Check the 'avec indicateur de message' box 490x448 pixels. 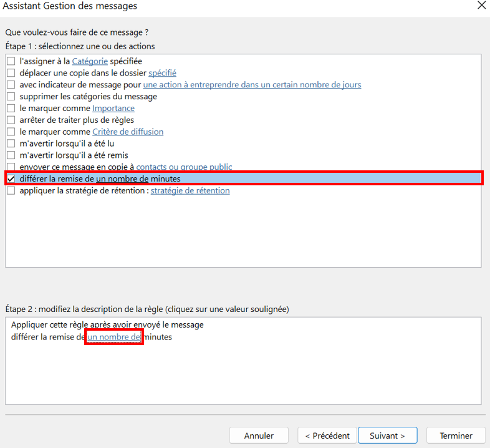point(11,85)
